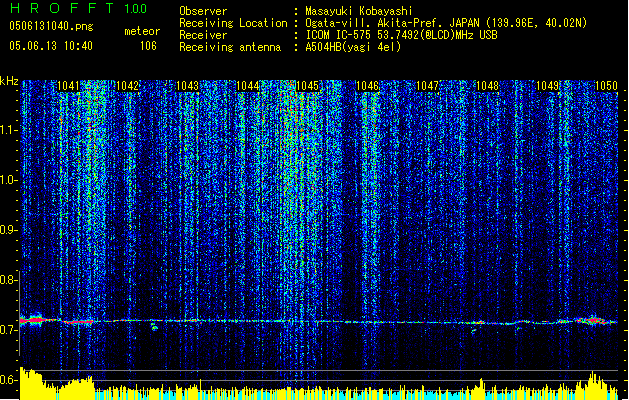Click the HROFFT 1.0.0 title text

(x=78, y=8)
